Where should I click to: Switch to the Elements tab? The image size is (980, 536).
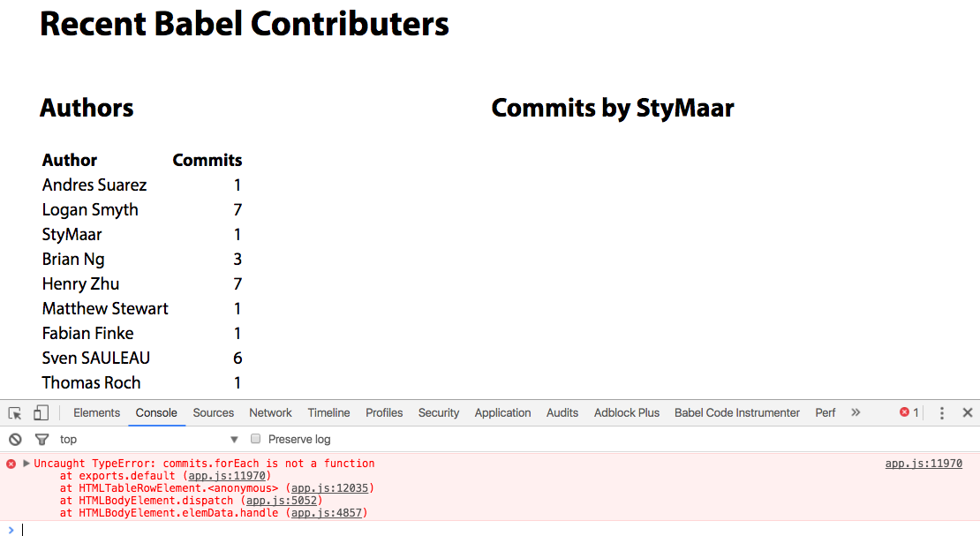[96, 412]
